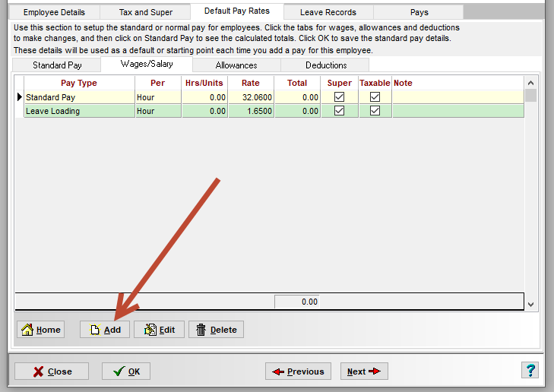Confirm with the green checkmark OK button
Screen dimensions: 554x392
tap(126, 371)
